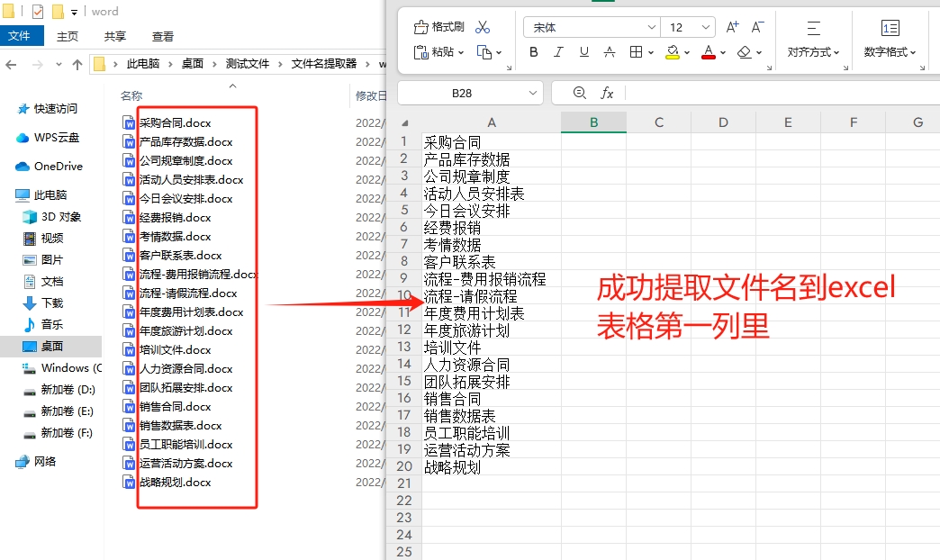The image size is (940, 560).
Task: Click the fx insert function icon
Action: 607,93
